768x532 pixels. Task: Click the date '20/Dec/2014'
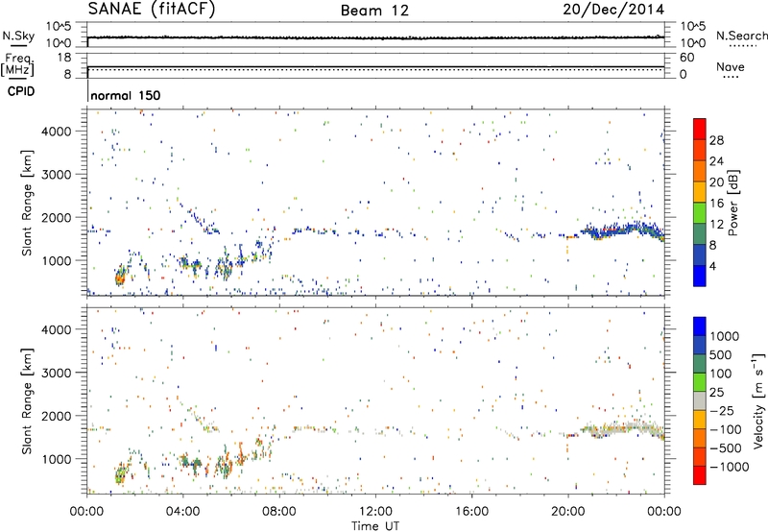pyautogui.click(x=613, y=10)
